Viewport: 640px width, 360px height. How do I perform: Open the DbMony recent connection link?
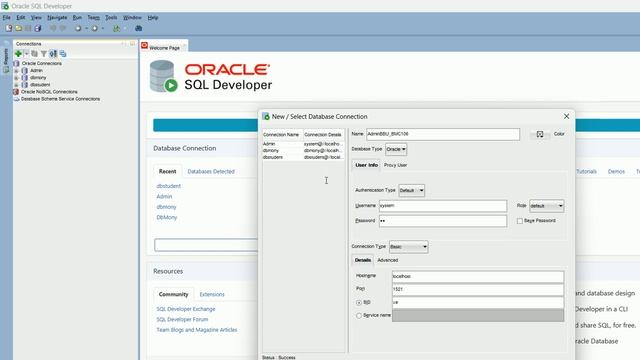pos(167,218)
